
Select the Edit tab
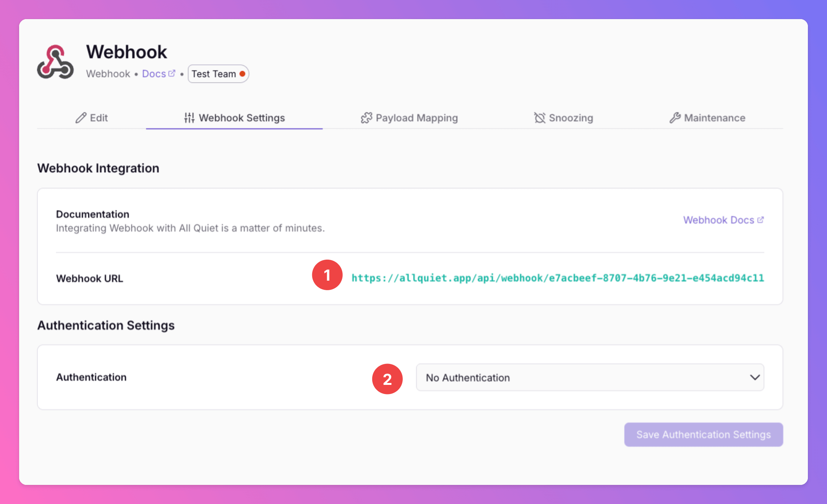[x=99, y=118]
